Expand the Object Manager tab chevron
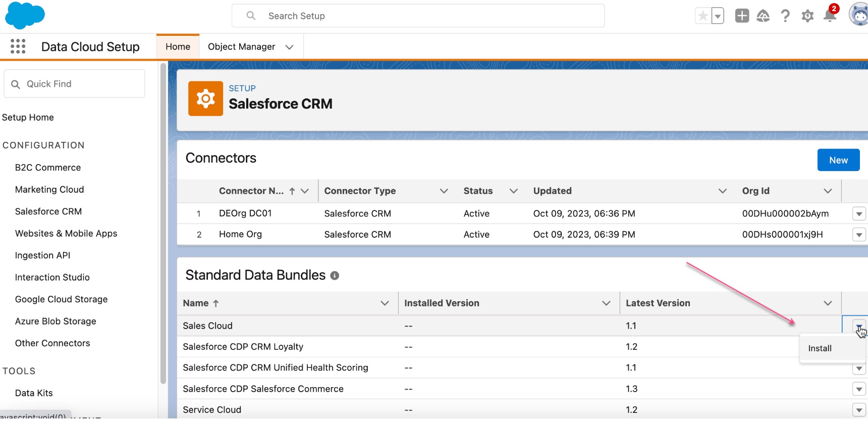 click(289, 47)
